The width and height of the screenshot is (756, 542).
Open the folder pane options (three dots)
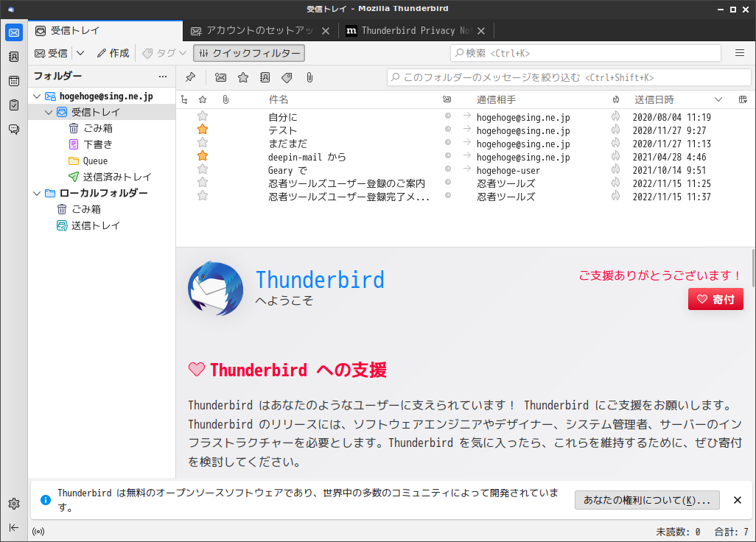pos(163,76)
